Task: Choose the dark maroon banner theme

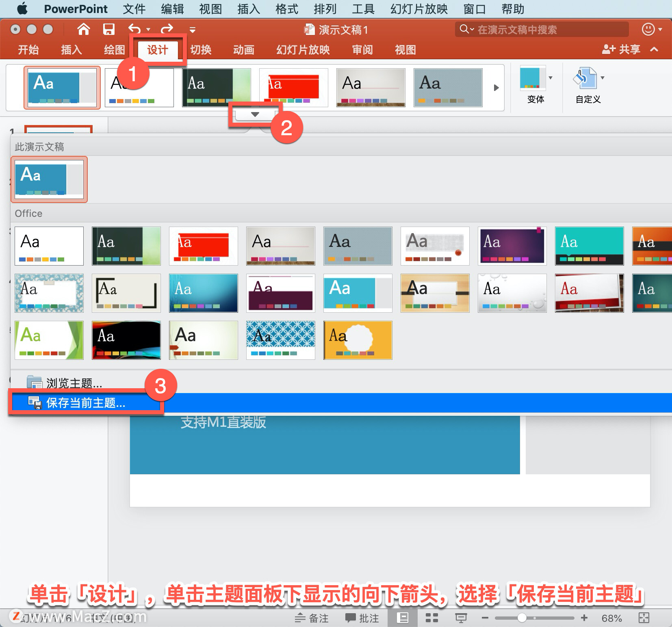Action: [281, 293]
